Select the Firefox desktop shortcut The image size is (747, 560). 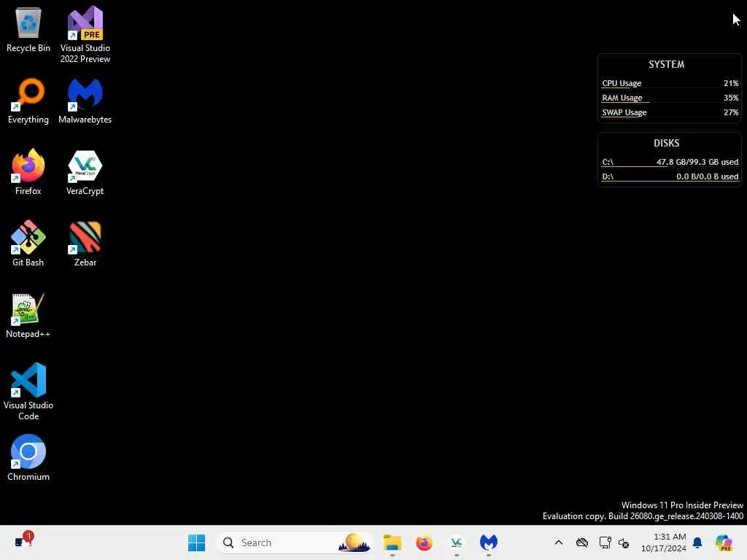[28, 172]
